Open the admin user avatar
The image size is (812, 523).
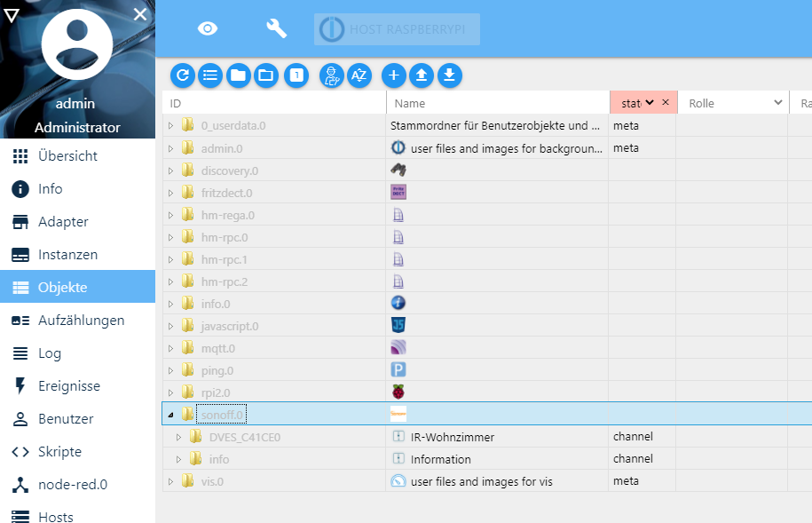pos(77,44)
